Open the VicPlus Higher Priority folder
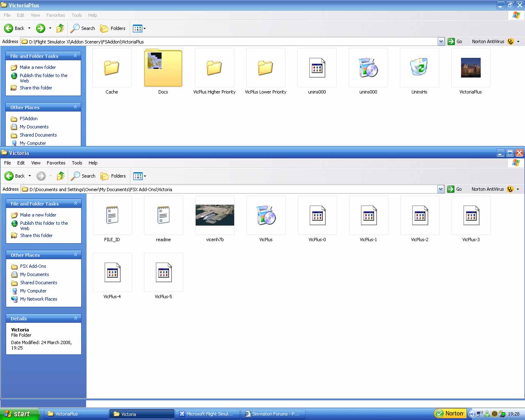Screen dimensions: 525x420 214,68
